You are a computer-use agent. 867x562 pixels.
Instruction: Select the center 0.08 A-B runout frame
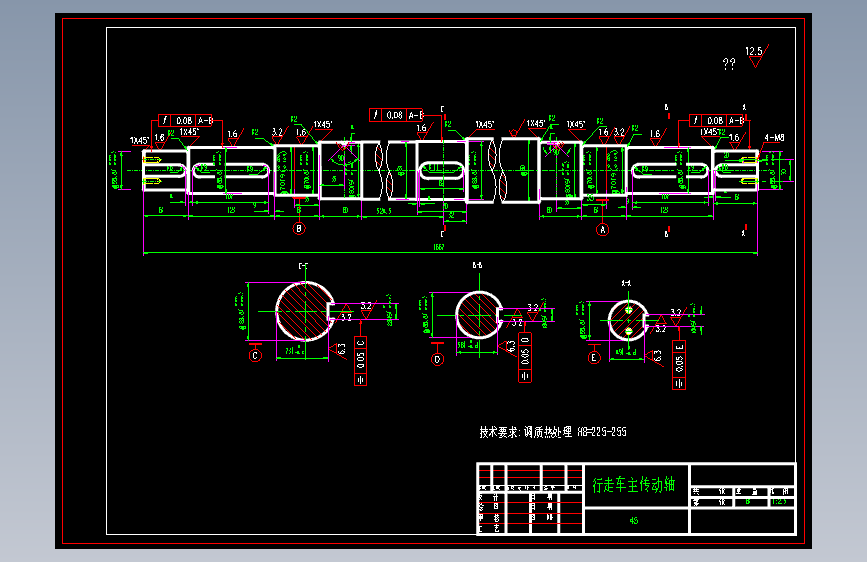click(396, 115)
